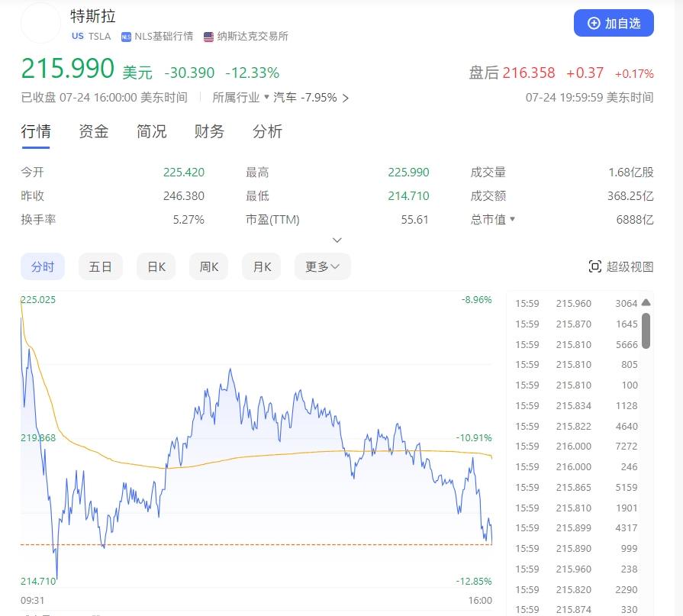Screen dimensions: 683x616
Task: Click the US market tag
Action: [78, 36]
